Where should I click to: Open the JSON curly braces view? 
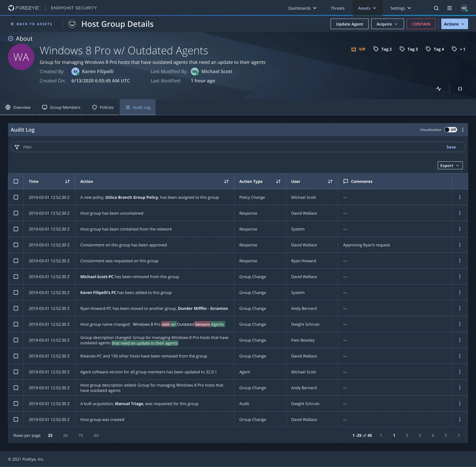click(460, 89)
